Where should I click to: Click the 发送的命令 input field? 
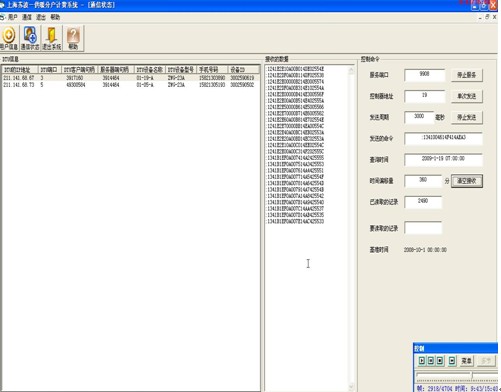tap(443, 139)
